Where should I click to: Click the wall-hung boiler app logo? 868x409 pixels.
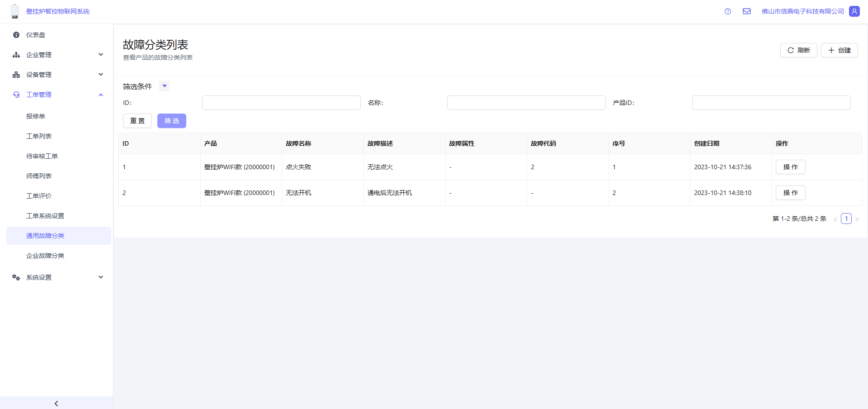[15, 11]
